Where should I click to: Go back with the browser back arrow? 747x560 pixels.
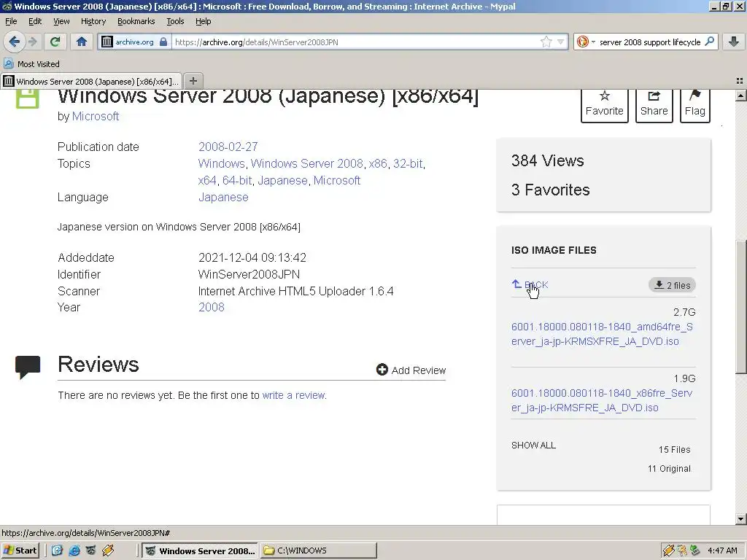pyautogui.click(x=15, y=42)
